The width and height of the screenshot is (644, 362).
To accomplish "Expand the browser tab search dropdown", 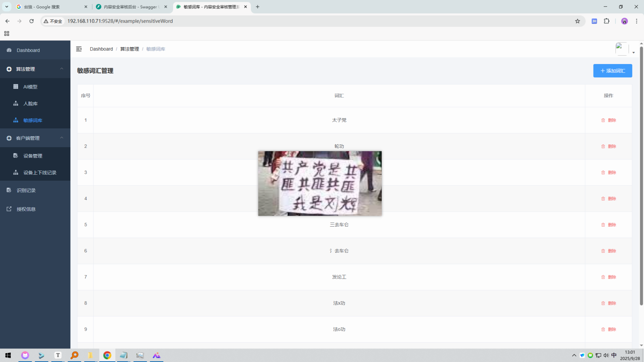I will coord(7,7).
